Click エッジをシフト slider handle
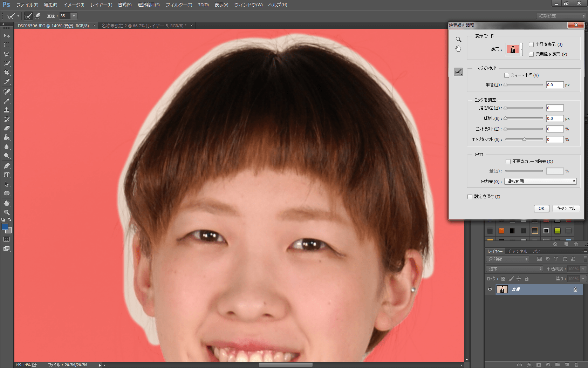 coord(524,139)
